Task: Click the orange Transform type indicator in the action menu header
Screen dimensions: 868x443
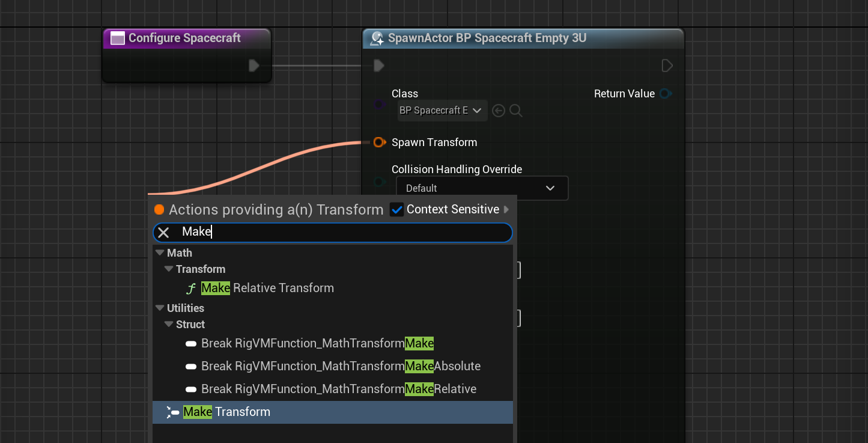Action: (159, 210)
